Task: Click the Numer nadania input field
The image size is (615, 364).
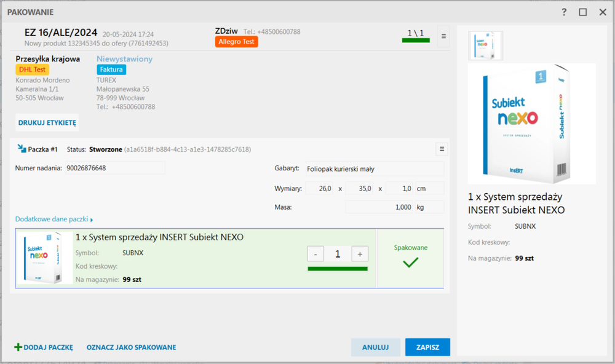Action: point(115,168)
